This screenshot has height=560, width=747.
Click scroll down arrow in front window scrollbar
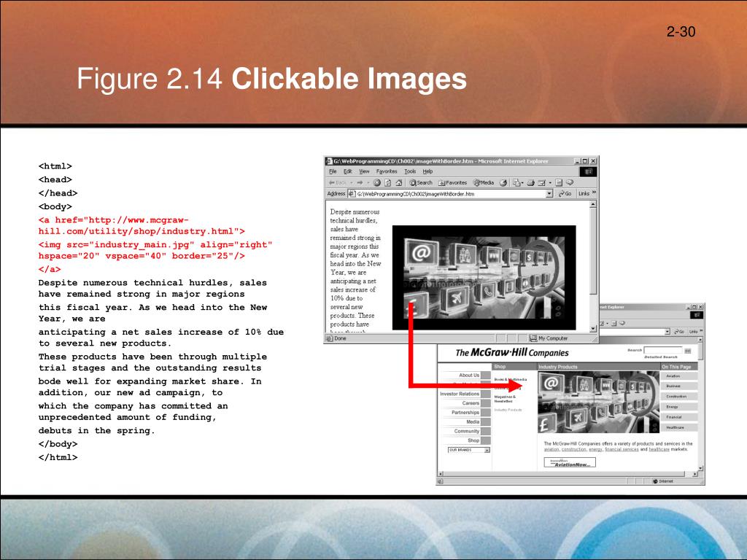(592, 329)
